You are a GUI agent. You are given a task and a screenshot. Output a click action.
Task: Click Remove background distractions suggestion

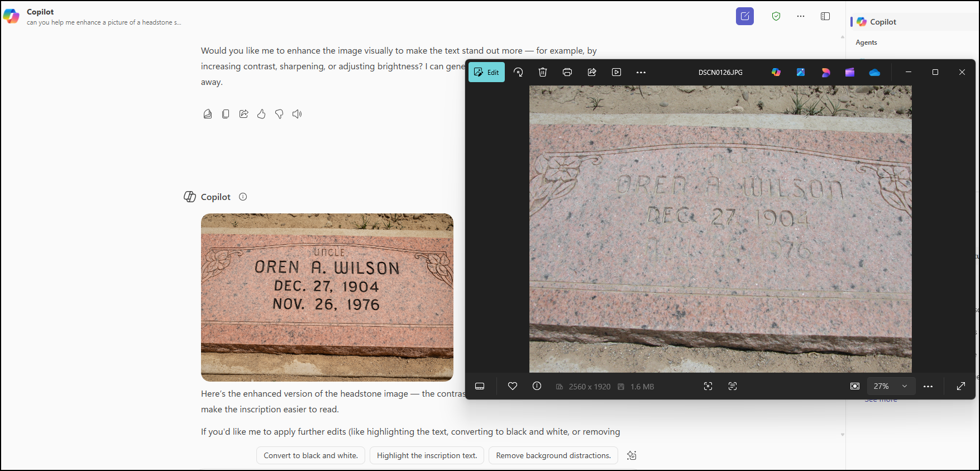coord(553,455)
